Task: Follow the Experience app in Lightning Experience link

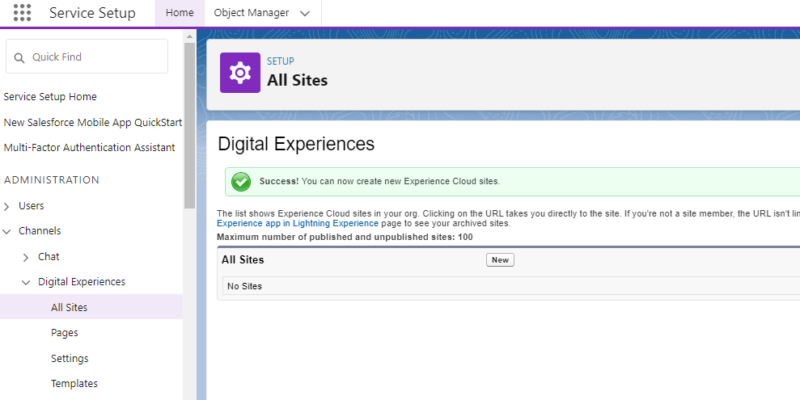Action: 297,223
